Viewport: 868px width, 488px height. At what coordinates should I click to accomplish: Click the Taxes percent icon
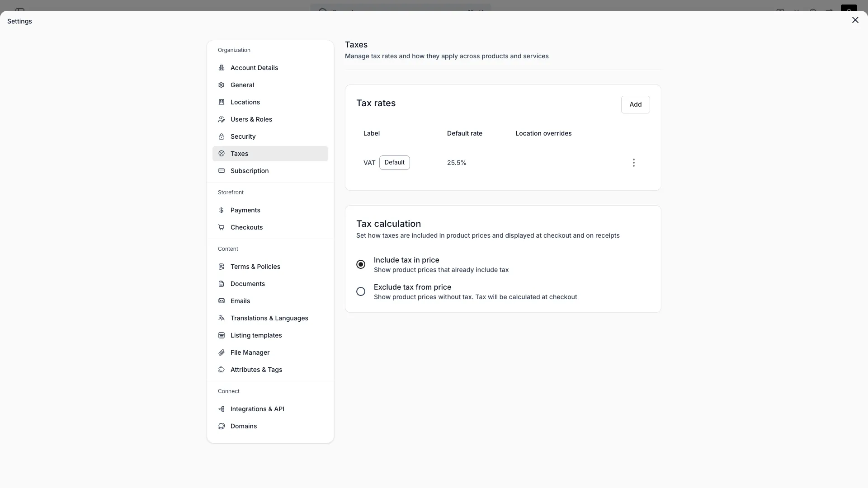point(222,154)
